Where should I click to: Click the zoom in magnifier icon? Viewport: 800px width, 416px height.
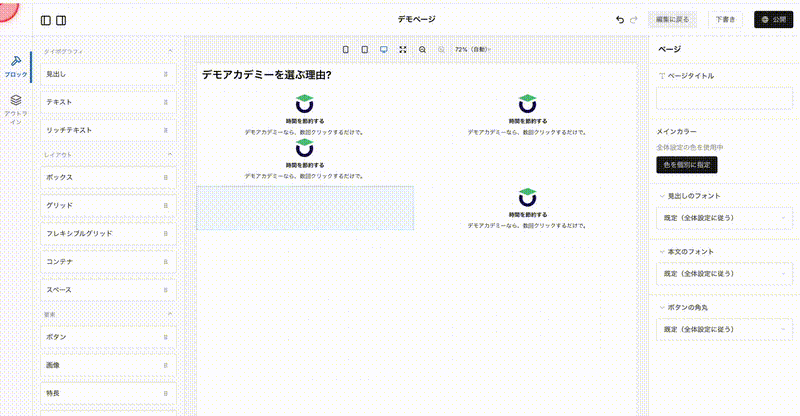click(x=441, y=50)
